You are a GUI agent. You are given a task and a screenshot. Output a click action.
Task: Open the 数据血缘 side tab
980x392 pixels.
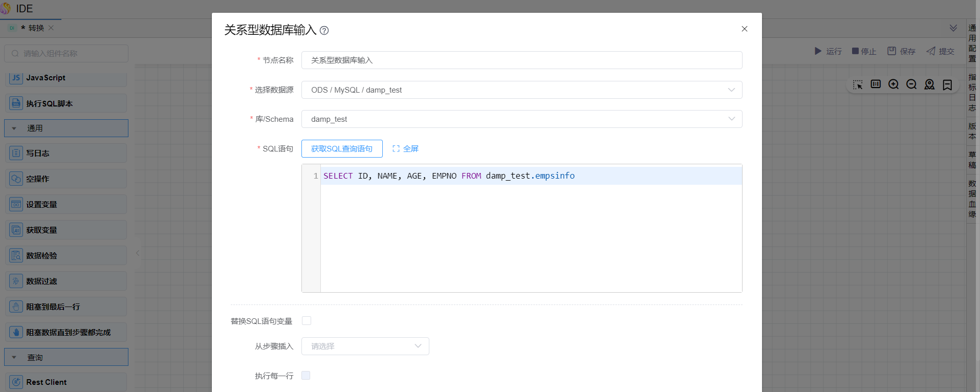(972, 199)
